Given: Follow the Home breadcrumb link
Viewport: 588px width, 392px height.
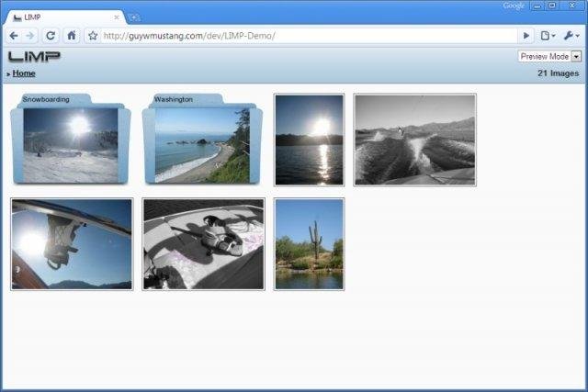Looking at the screenshot, I should (x=24, y=73).
